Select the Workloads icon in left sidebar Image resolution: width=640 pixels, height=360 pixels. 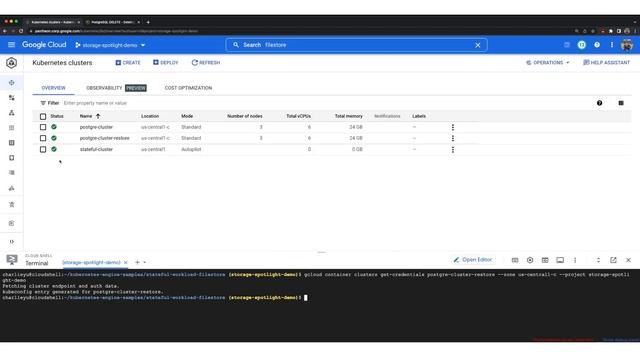(x=11, y=98)
